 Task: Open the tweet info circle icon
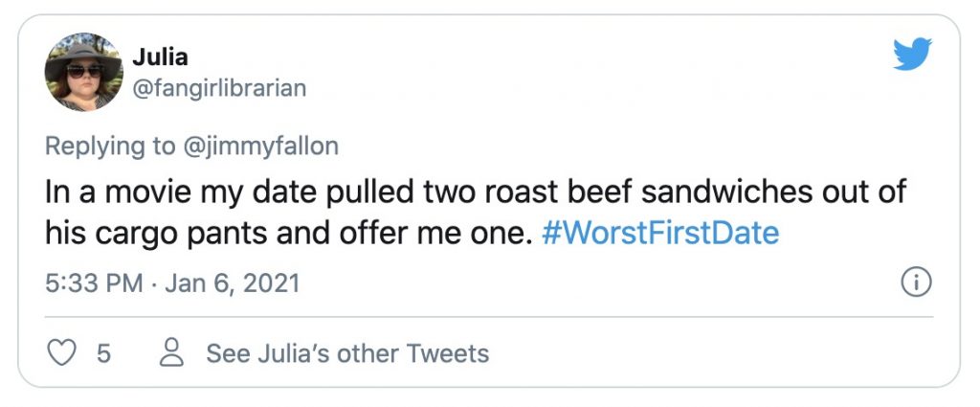917,283
